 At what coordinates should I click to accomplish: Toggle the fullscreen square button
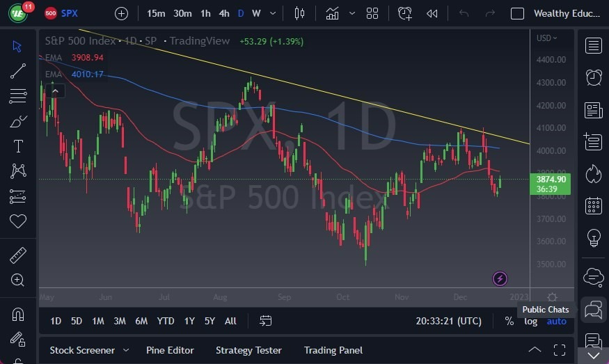click(x=517, y=14)
